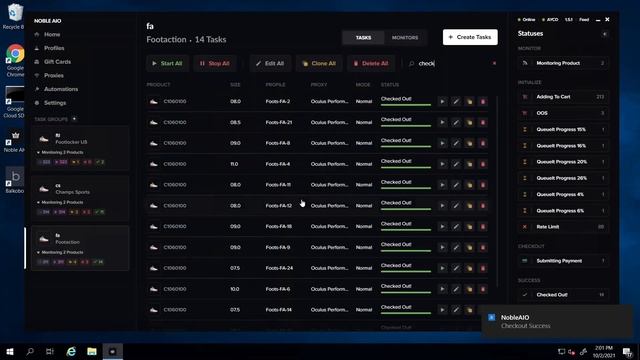Start the Foots-FA-2 task
The height and width of the screenshot is (360, 640).
point(442,101)
